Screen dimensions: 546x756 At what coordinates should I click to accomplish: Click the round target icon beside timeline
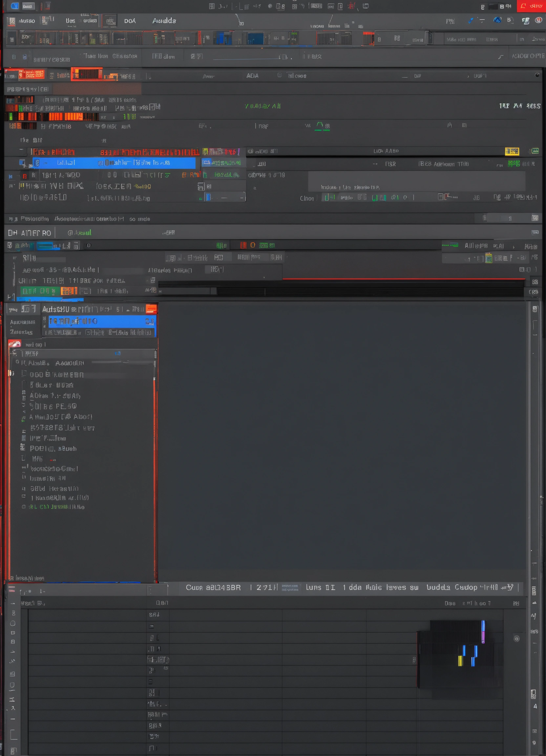[x=516, y=639]
